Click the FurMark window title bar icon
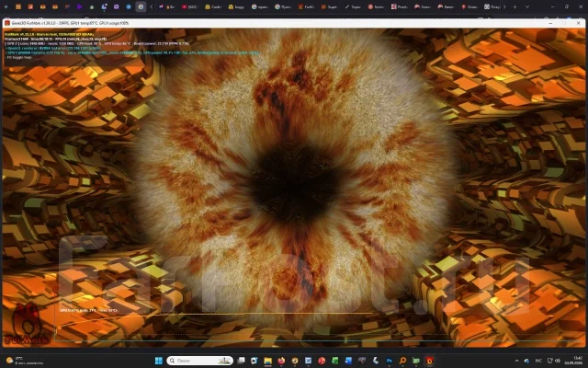Screen dimensions: 588x368 tap(7, 23)
